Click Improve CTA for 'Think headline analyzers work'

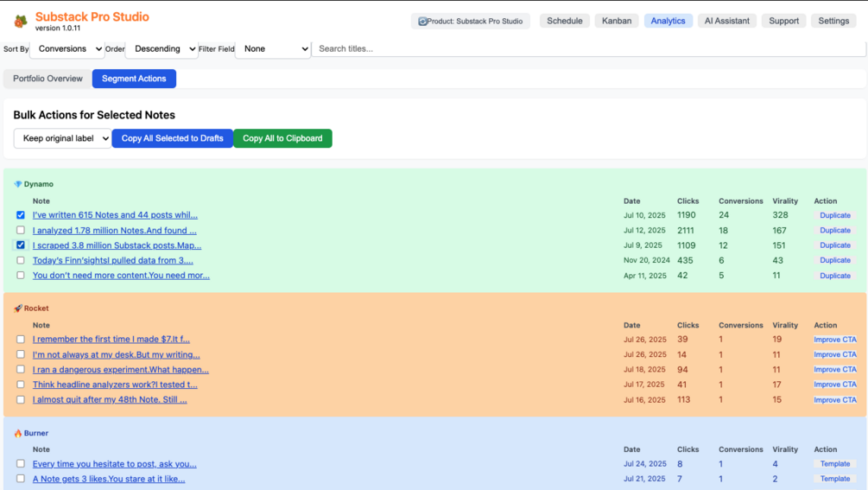[835, 385]
